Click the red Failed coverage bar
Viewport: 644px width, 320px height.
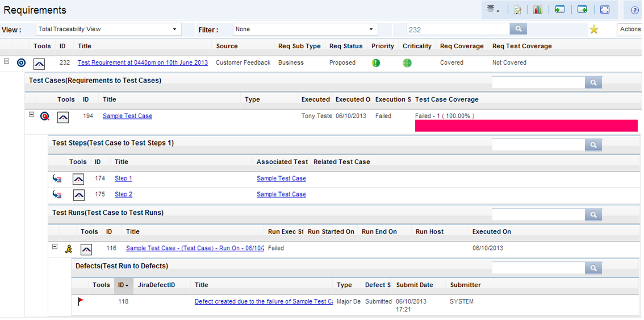point(526,126)
